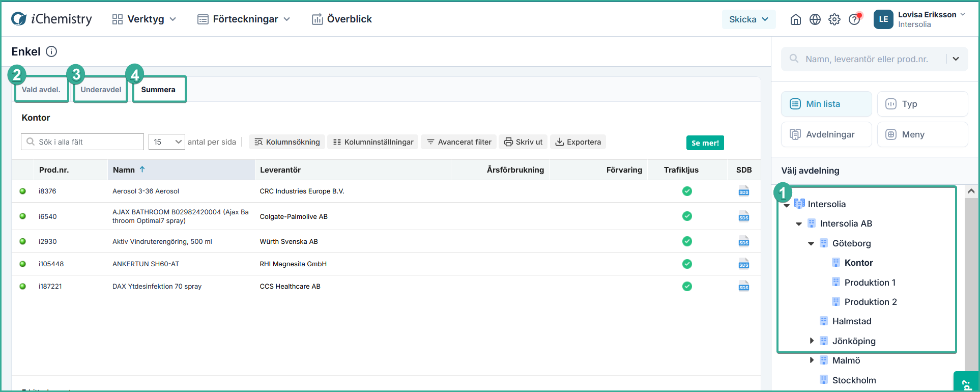Click traffic light checkmark for i105448

coord(687,264)
